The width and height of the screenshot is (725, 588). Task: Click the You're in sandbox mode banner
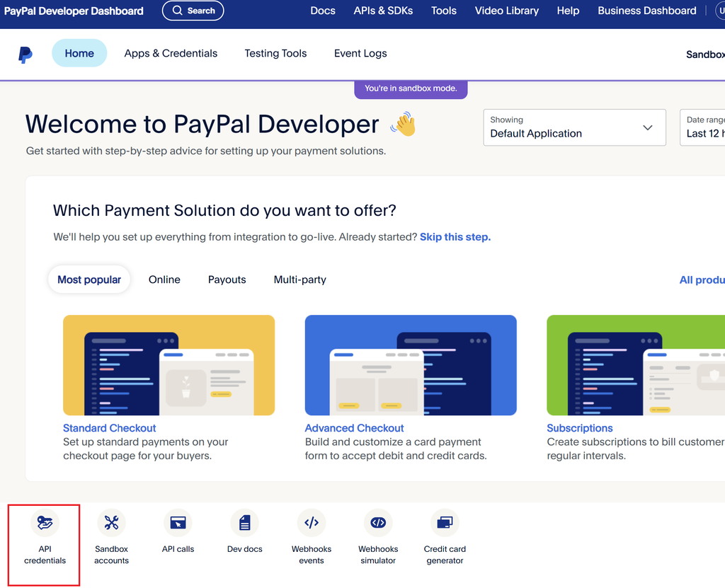click(411, 88)
